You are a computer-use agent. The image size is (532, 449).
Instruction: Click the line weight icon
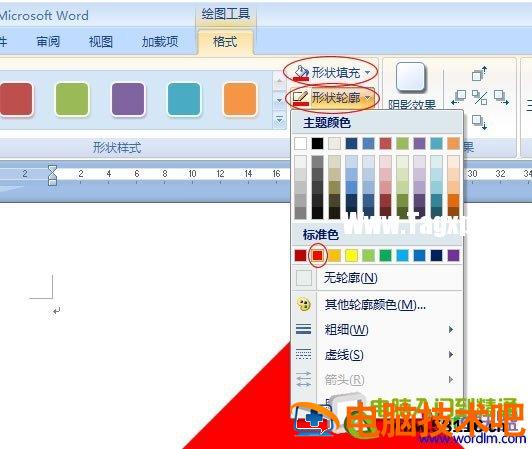tap(303, 329)
